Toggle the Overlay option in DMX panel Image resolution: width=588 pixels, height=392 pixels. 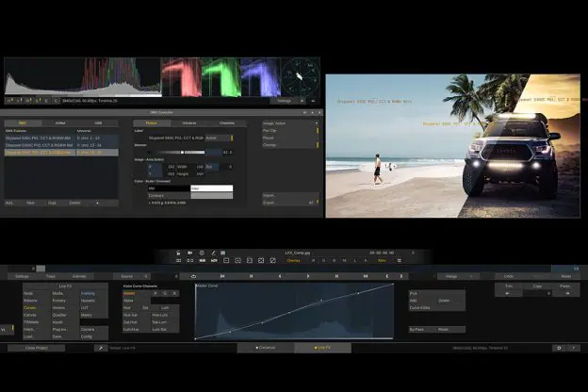tap(290, 145)
